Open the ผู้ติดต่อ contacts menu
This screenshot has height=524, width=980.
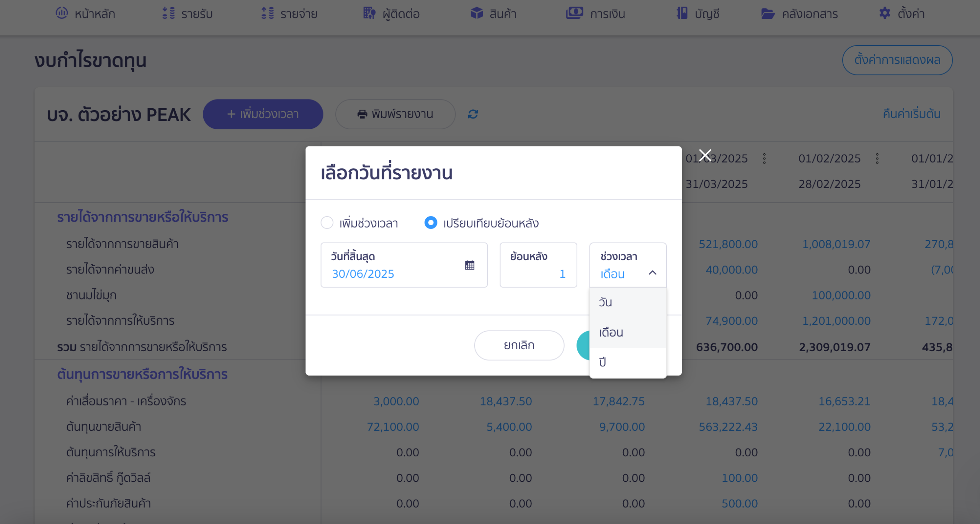[x=391, y=14]
